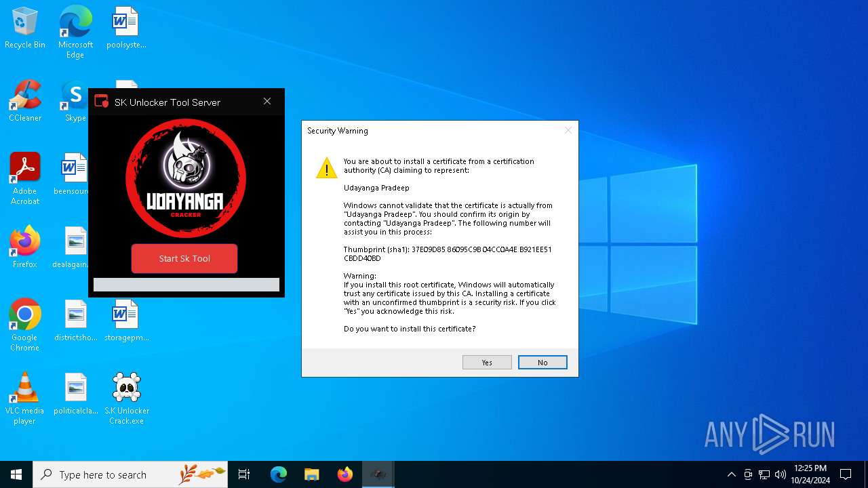This screenshot has width=868, height=488.
Task: Open File Explorer from the taskbar
Action: [x=311, y=474]
